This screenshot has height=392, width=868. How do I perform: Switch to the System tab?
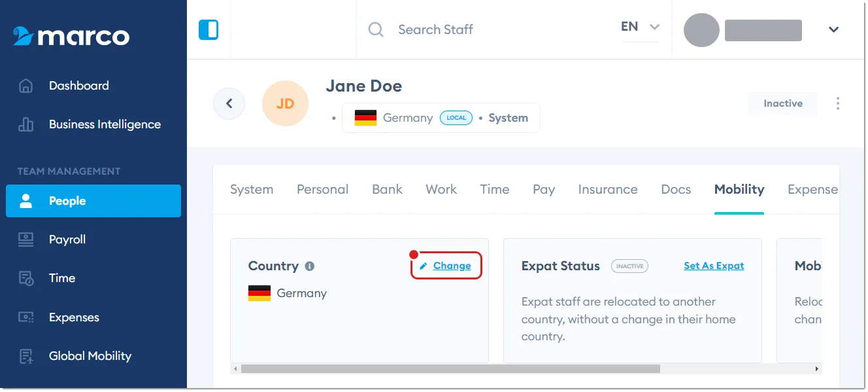pyautogui.click(x=252, y=190)
